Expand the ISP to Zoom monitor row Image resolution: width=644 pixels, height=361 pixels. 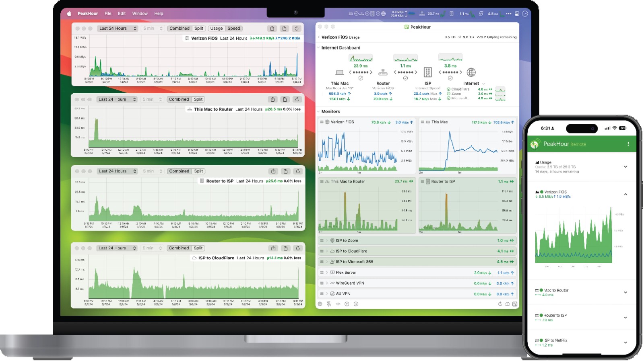tap(327, 241)
